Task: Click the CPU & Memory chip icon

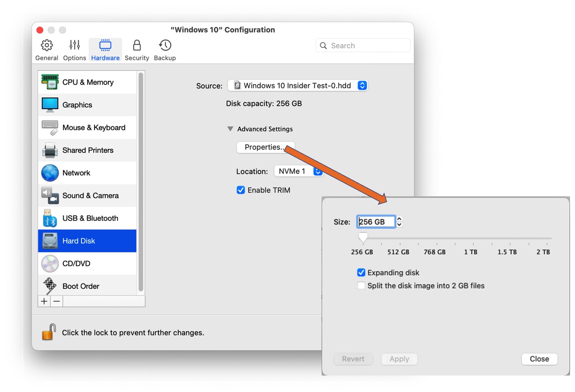Action: 50,82
